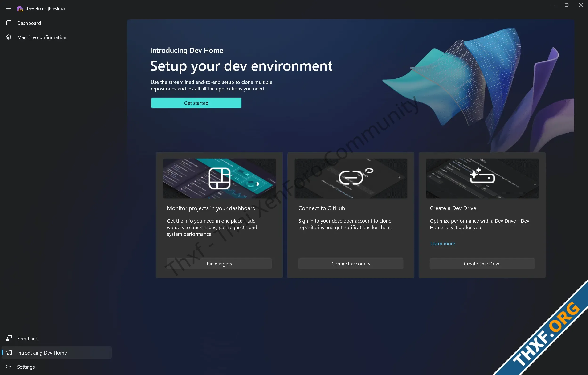Click Connect accounts button
This screenshot has width=588, height=375.
[x=351, y=264]
